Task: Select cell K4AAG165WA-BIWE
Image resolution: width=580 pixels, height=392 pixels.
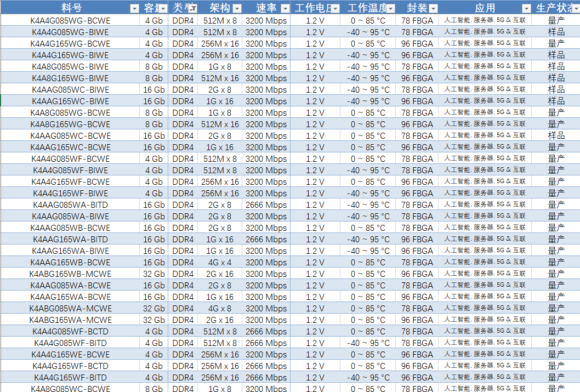Action: 70,251
